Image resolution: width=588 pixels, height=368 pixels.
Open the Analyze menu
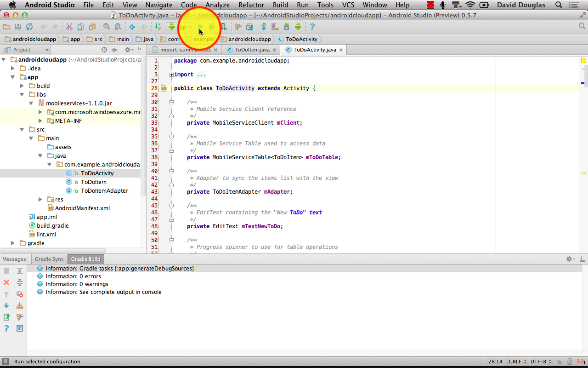pos(217,5)
